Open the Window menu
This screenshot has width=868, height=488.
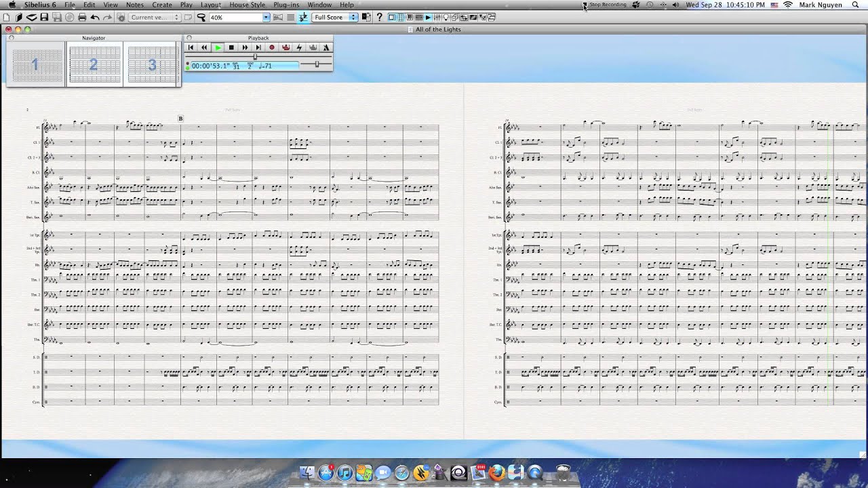tap(319, 5)
